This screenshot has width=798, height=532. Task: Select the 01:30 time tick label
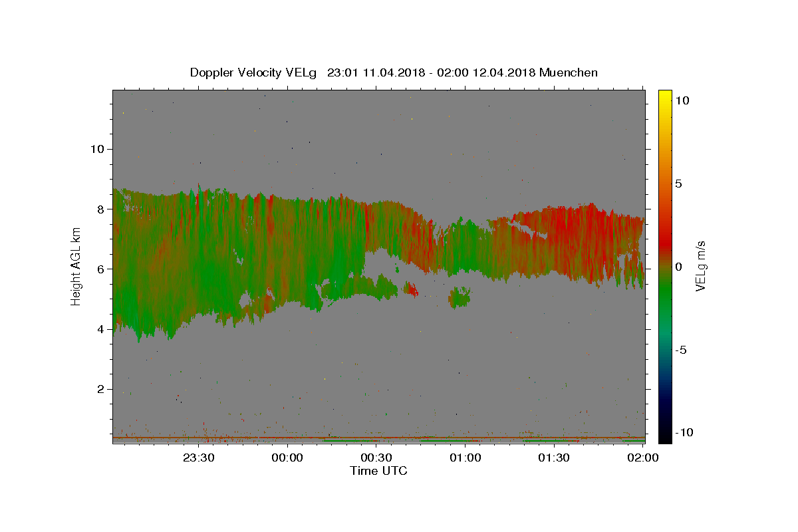pos(555,458)
